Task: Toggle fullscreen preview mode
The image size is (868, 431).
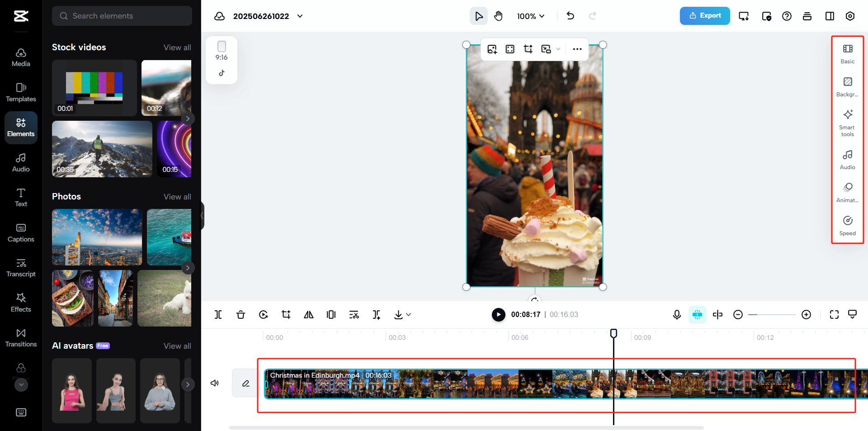Action: pos(834,314)
